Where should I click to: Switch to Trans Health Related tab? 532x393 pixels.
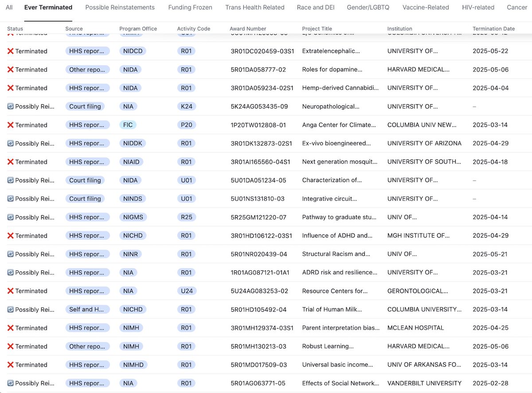[255, 8]
